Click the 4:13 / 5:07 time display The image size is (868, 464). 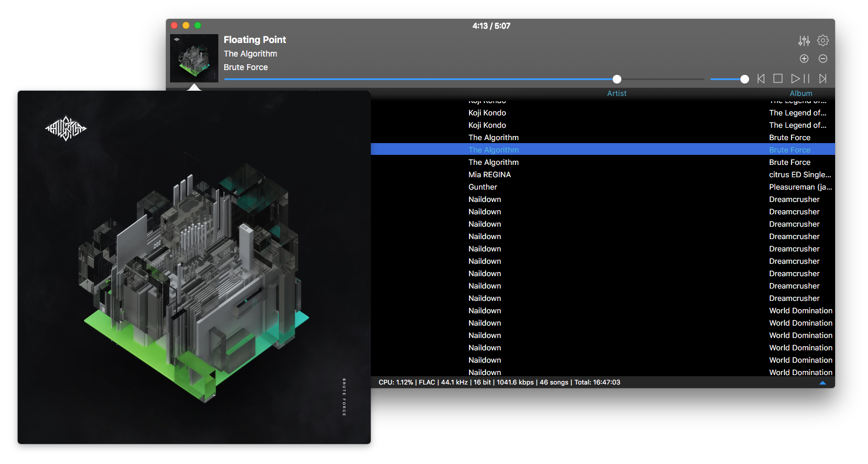[x=491, y=26]
